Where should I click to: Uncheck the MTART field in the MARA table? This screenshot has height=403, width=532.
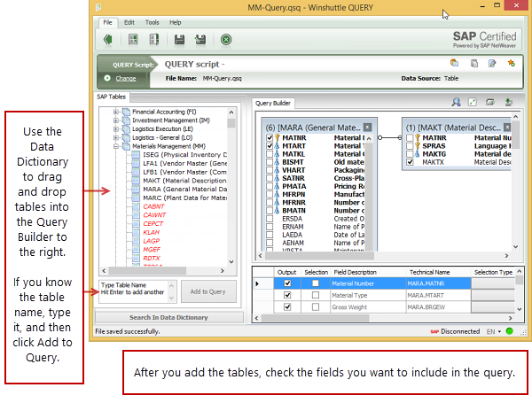point(270,146)
